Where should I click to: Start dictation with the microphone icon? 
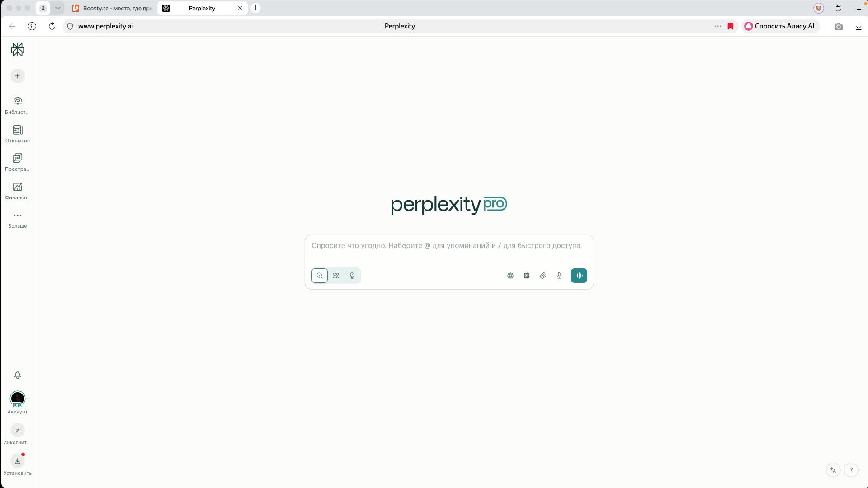click(559, 276)
